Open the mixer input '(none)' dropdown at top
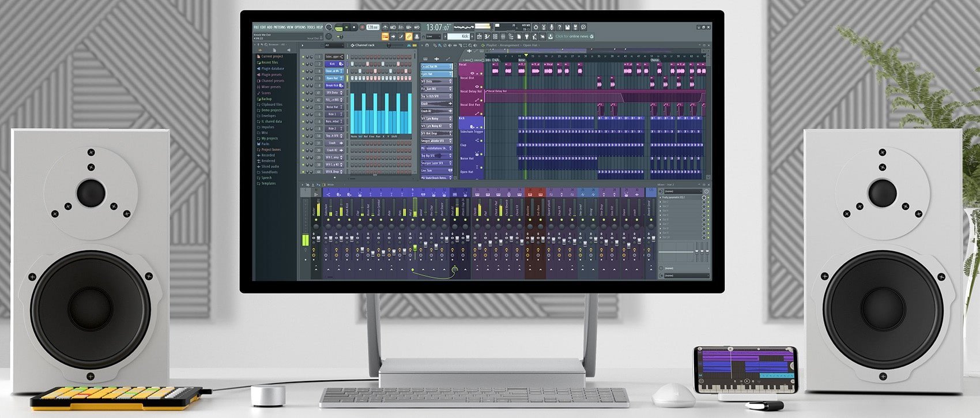980x418 pixels. click(683, 191)
